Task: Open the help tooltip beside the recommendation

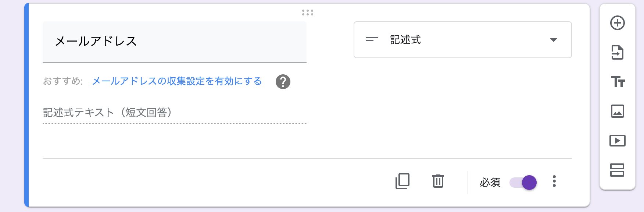Action: (283, 82)
